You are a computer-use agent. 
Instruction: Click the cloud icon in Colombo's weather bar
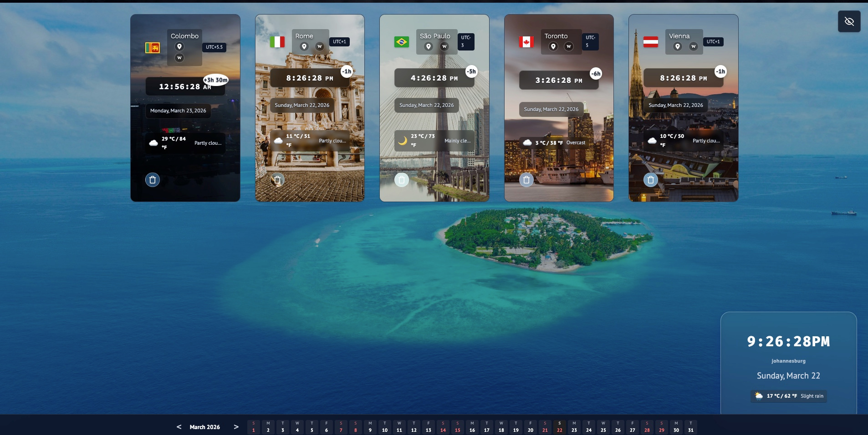[x=153, y=143]
